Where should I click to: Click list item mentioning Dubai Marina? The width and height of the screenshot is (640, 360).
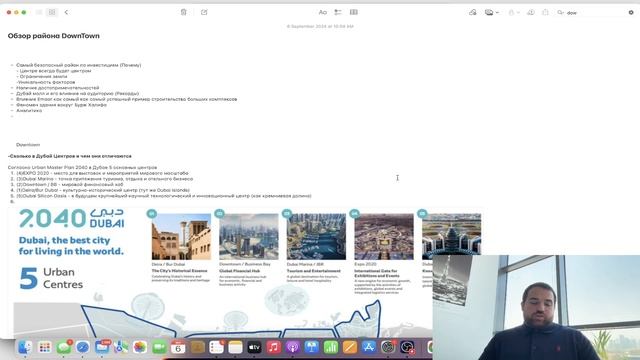(104, 179)
